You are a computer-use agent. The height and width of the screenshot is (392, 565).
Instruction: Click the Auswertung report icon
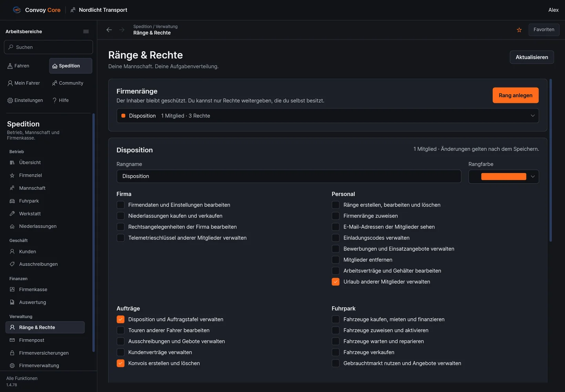[12, 302]
